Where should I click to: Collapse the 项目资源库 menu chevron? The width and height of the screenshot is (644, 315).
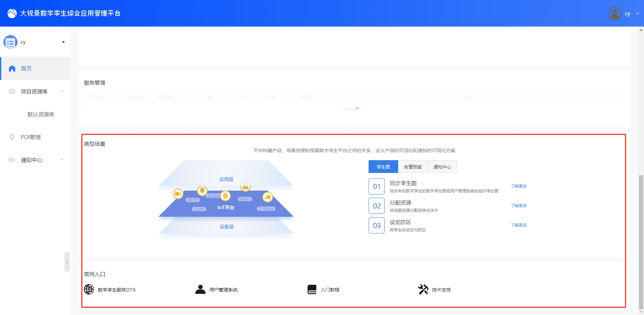[x=62, y=91]
